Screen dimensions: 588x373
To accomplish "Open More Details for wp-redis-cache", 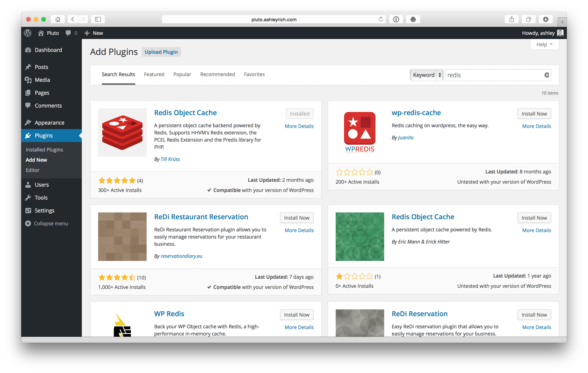I will pos(536,126).
